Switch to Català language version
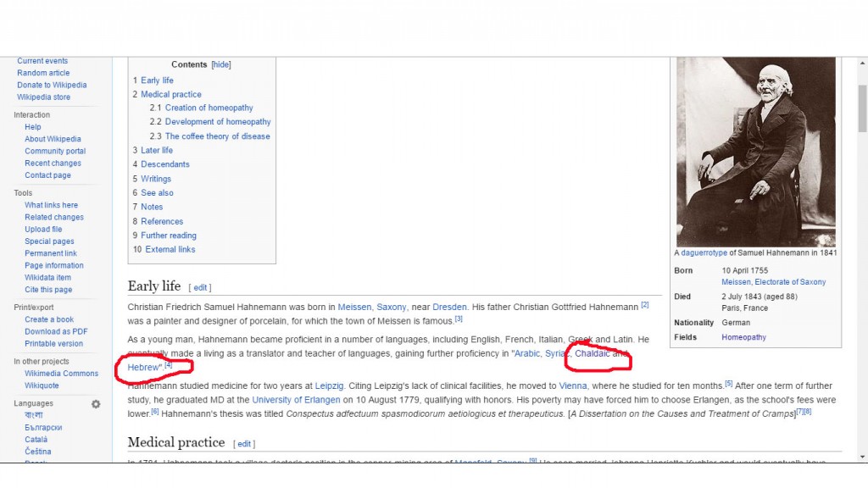Screen dimensions: 868x488 [36, 440]
